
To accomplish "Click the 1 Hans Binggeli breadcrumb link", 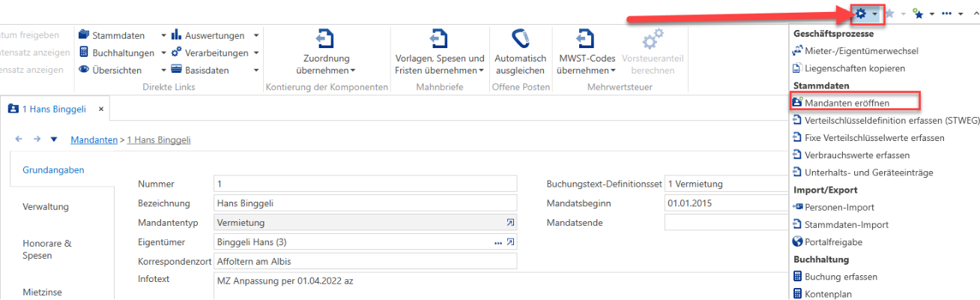I will point(159,139).
